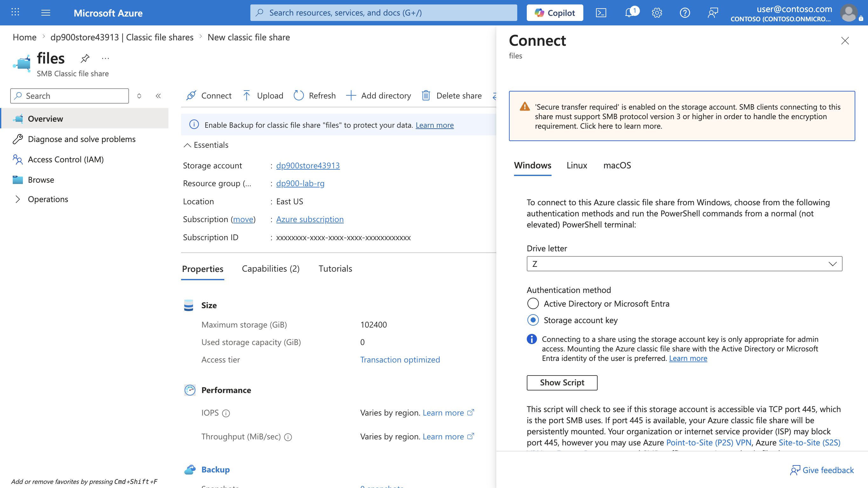Open resource group dp900-lab-rg link
This screenshot has width=868, height=488.
click(300, 183)
